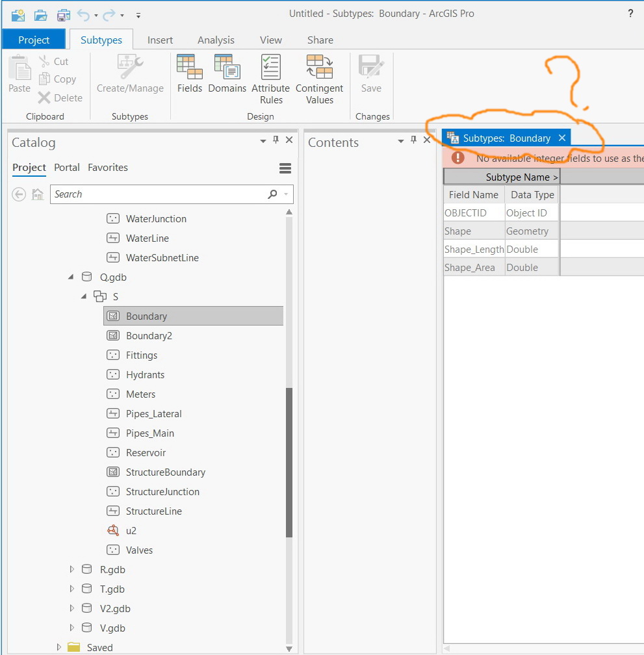Image resolution: width=644 pixels, height=655 pixels.
Task: Click the Cut button
Action: point(53,61)
